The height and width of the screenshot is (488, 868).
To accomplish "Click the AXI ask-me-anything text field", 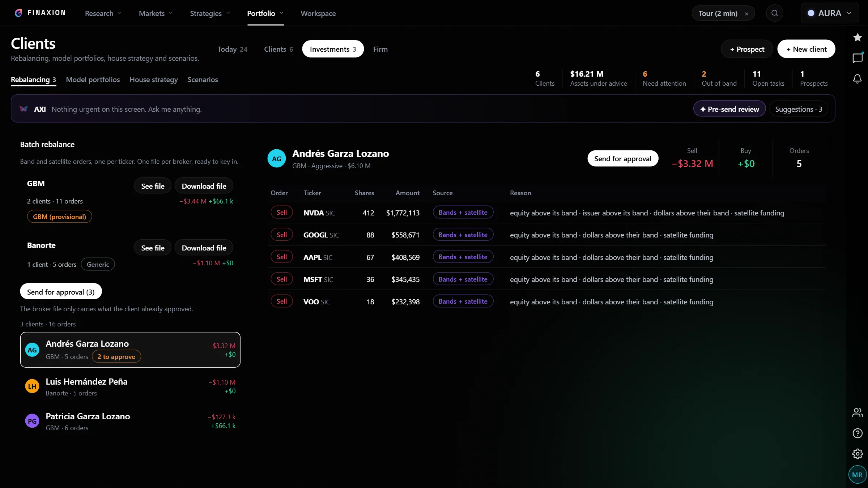I will click(x=127, y=109).
